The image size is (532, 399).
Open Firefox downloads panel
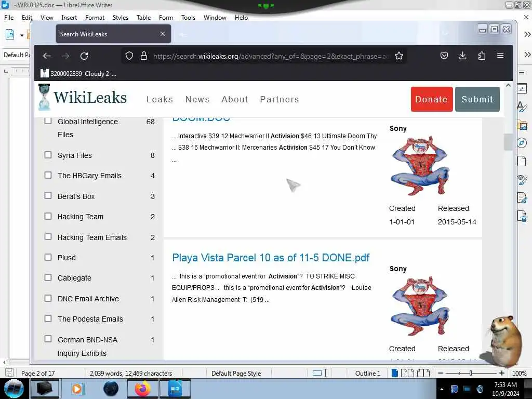462,56
